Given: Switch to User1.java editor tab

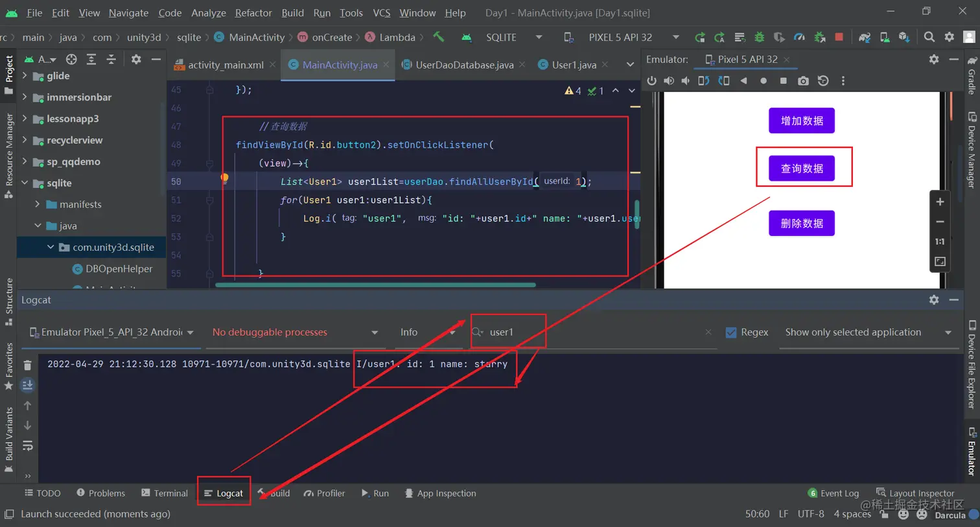Looking at the screenshot, I should [x=574, y=64].
